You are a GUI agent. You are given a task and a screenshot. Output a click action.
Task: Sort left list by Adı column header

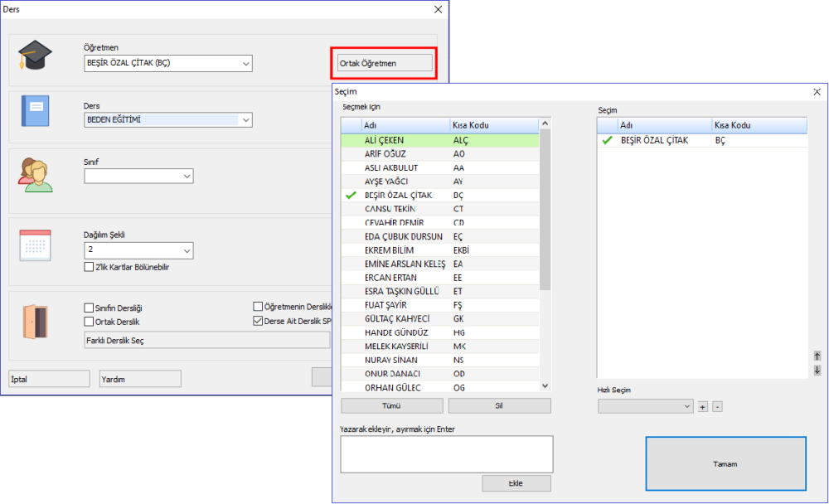(405, 125)
